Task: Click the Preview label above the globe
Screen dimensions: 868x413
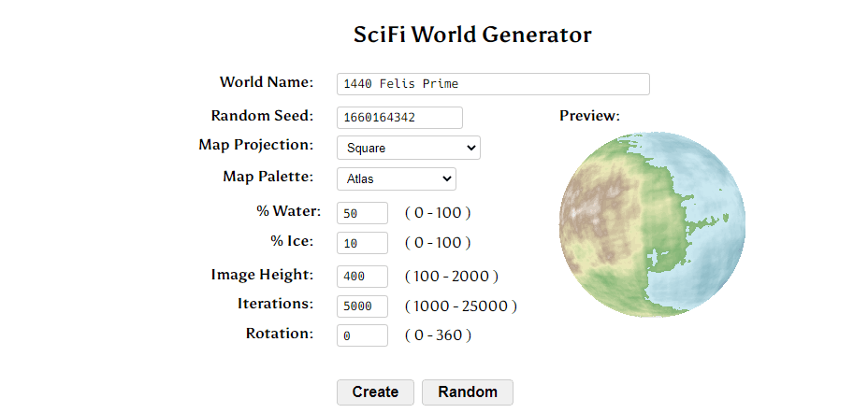Action: click(x=589, y=116)
